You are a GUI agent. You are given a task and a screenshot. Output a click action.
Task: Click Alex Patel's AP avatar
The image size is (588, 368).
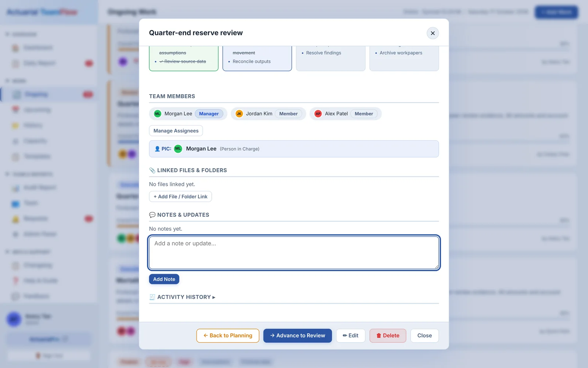(318, 114)
